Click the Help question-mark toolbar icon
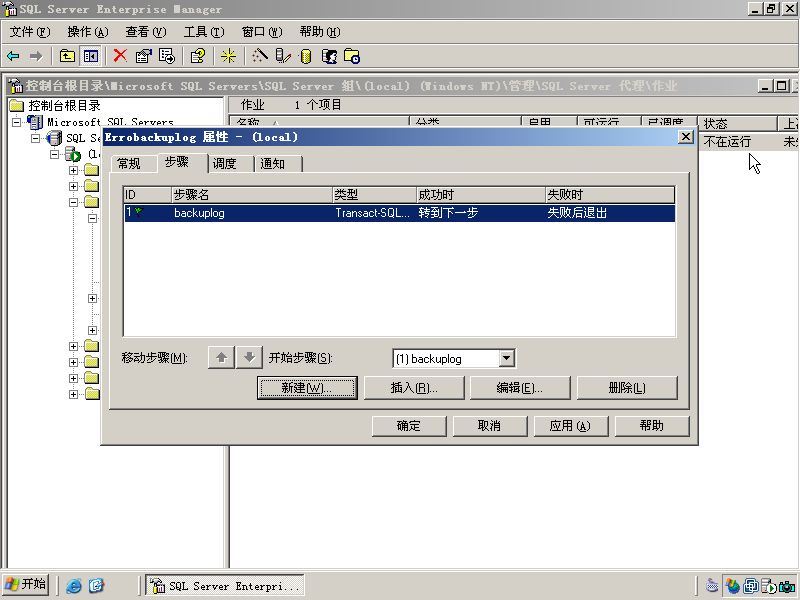Screen dimensions: 800x600 click(198, 56)
